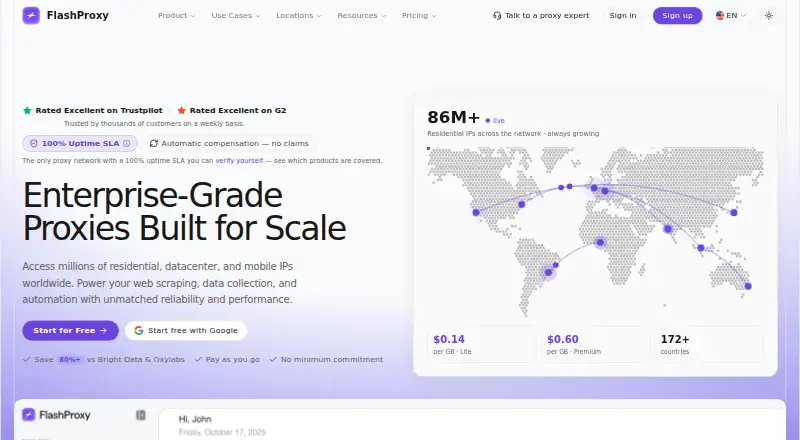Click the 80%+ savings badge
Viewport: 800px width, 440px height.
point(70,359)
